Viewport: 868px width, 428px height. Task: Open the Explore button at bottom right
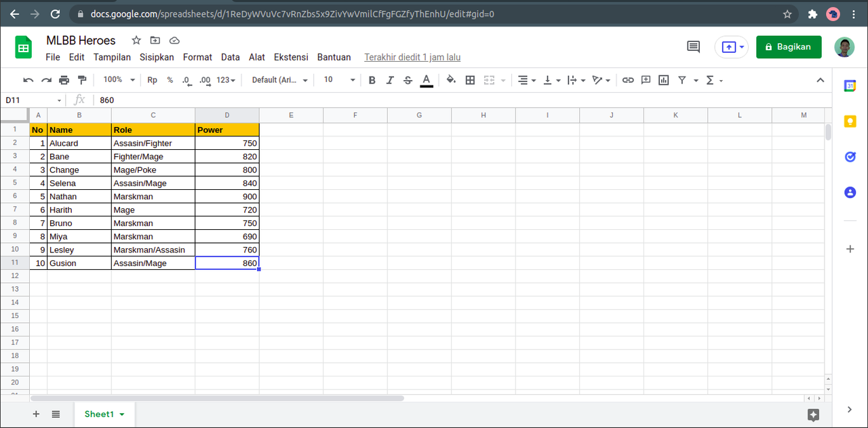(x=814, y=414)
